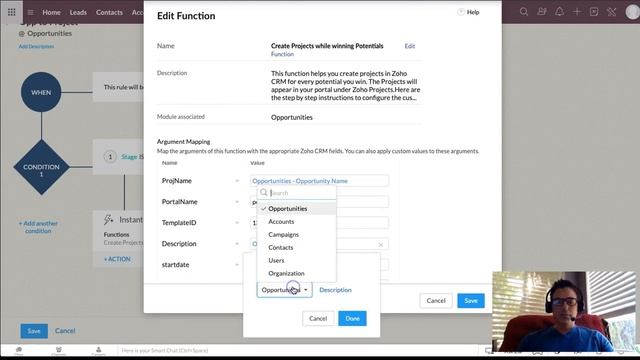640x360 pixels.
Task: Open the calendar icon in top bar
Action: [x=594, y=12]
